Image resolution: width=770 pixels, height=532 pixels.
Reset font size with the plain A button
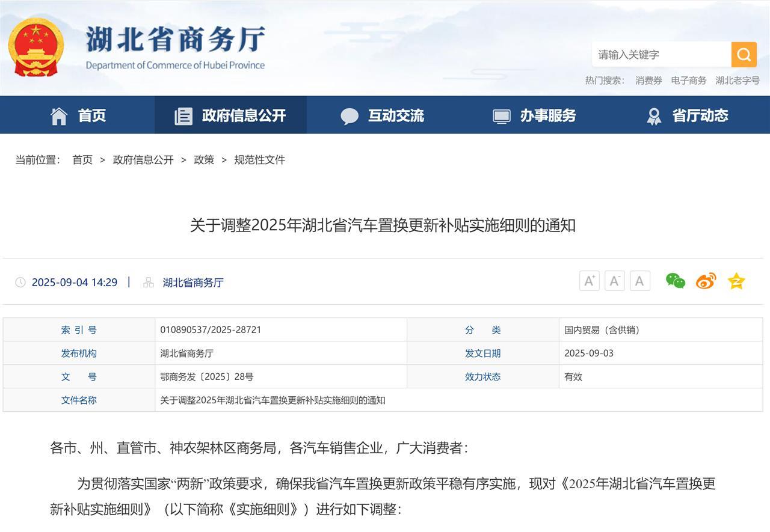point(640,280)
